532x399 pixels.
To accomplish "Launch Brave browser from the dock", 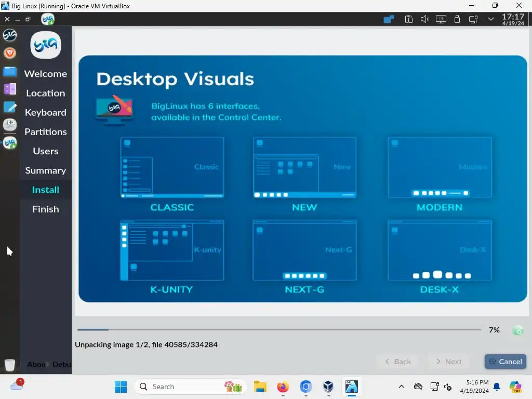I will coord(9,54).
